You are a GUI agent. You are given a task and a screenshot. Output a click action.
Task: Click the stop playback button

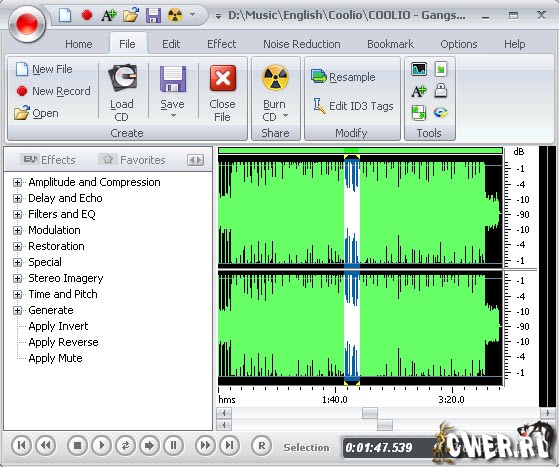click(77, 445)
